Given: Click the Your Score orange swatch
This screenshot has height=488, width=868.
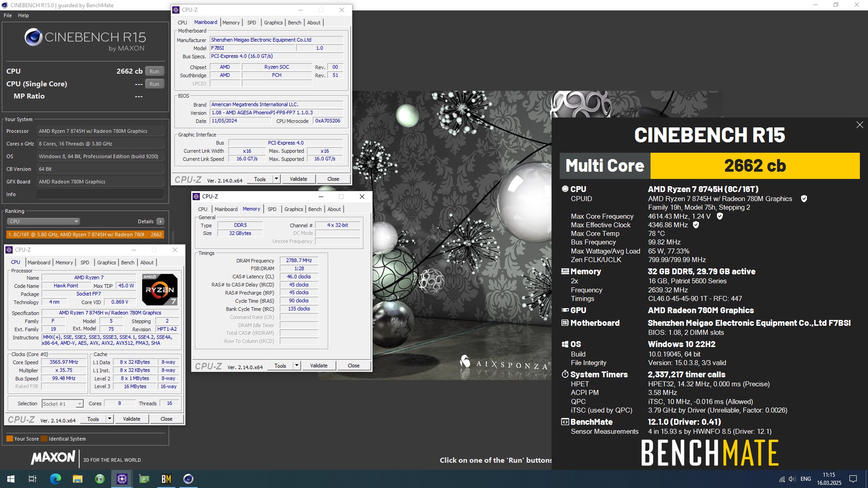Looking at the screenshot, I should 9,439.
